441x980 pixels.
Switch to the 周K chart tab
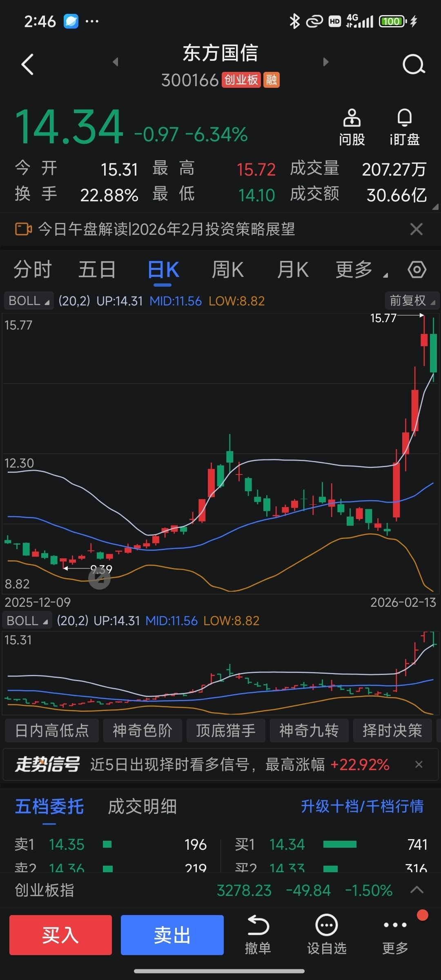click(x=228, y=269)
